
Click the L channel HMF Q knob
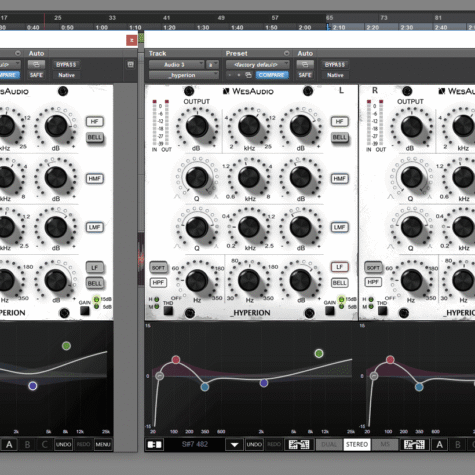pyautogui.click(x=197, y=177)
